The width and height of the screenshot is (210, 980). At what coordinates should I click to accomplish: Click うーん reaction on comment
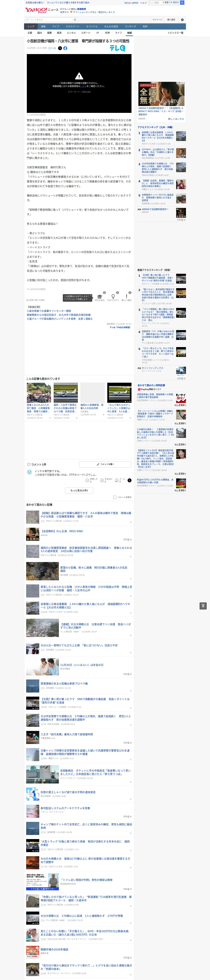[x=117, y=481]
